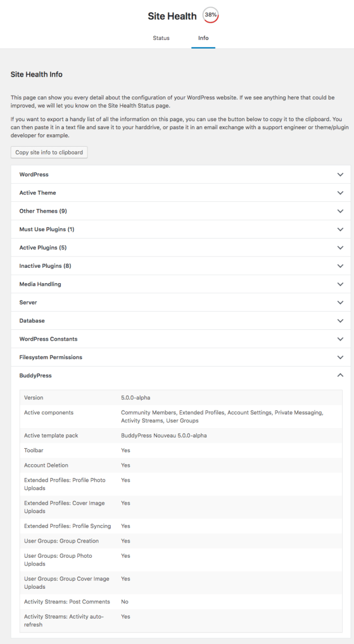
Task: Click the chevron icon on WordPress row
Action: click(x=340, y=175)
